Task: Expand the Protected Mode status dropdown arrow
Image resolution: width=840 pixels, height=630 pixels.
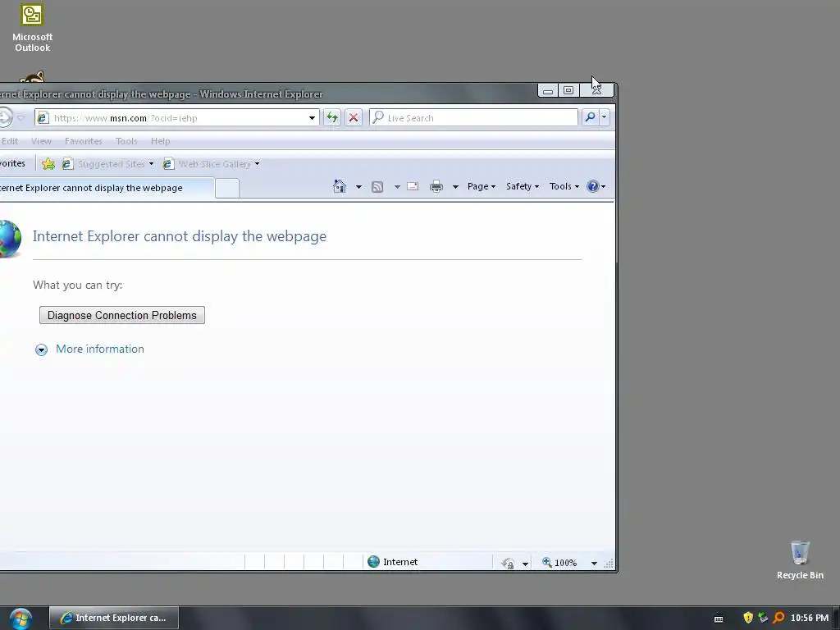Action: (525, 564)
